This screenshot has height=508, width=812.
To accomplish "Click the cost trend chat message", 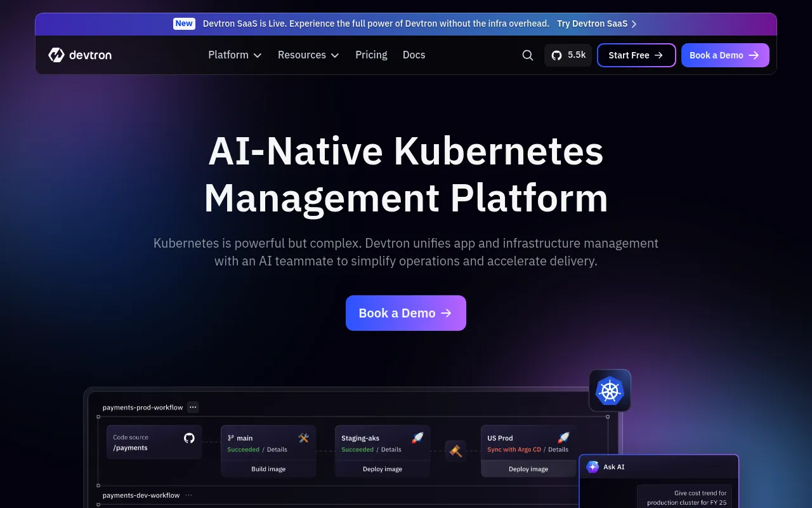I will [684, 498].
